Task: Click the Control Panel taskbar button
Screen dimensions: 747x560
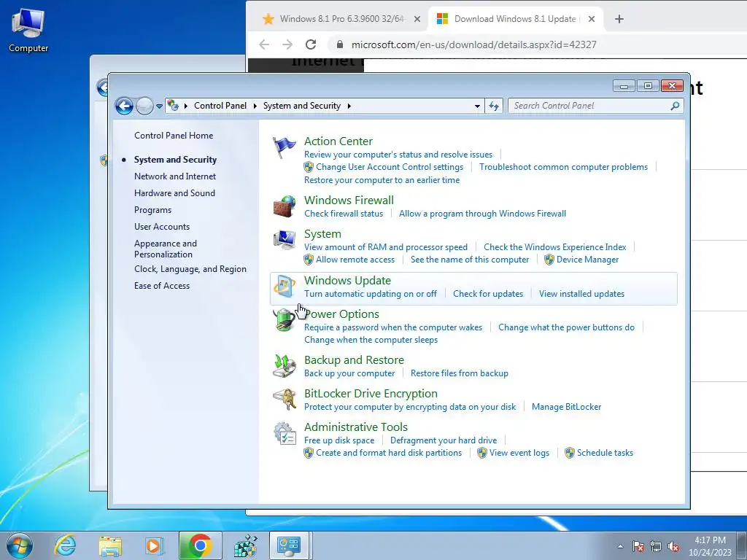Action: point(289,545)
